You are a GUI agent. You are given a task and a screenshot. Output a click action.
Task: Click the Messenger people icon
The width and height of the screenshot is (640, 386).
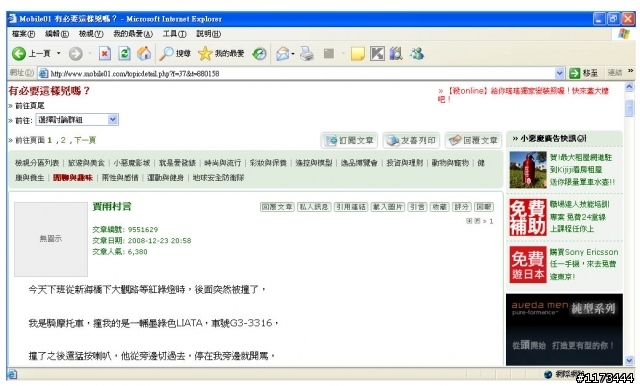[x=417, y=53]
